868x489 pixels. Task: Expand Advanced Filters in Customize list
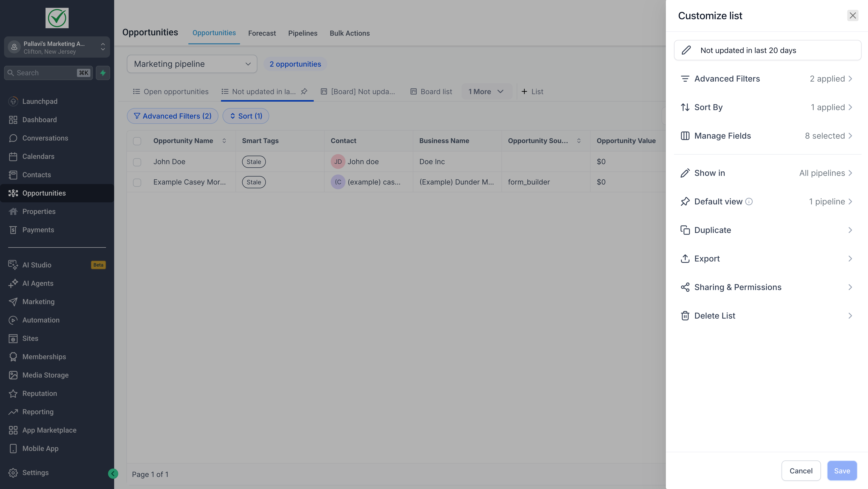pyautogui.click(x=767, y=78)
